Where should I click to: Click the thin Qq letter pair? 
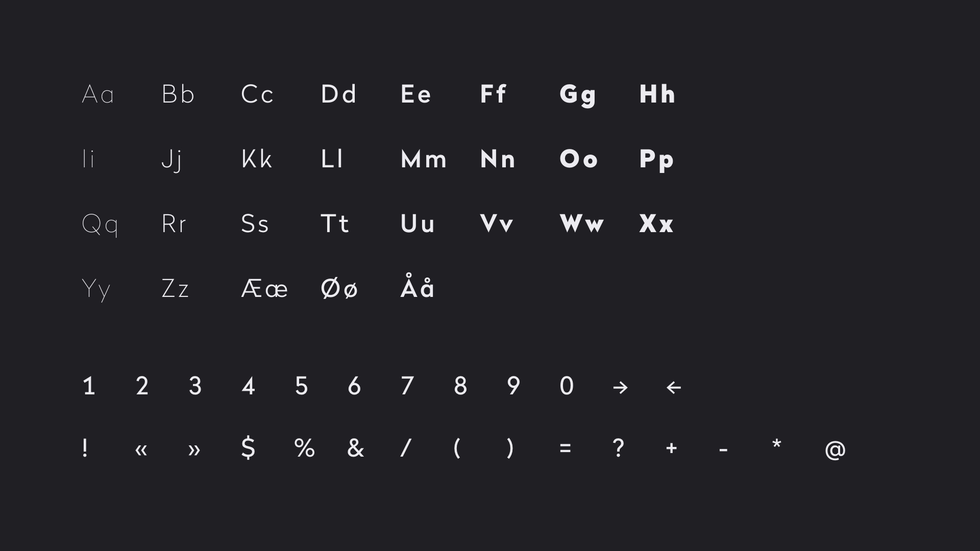[100, 225]
